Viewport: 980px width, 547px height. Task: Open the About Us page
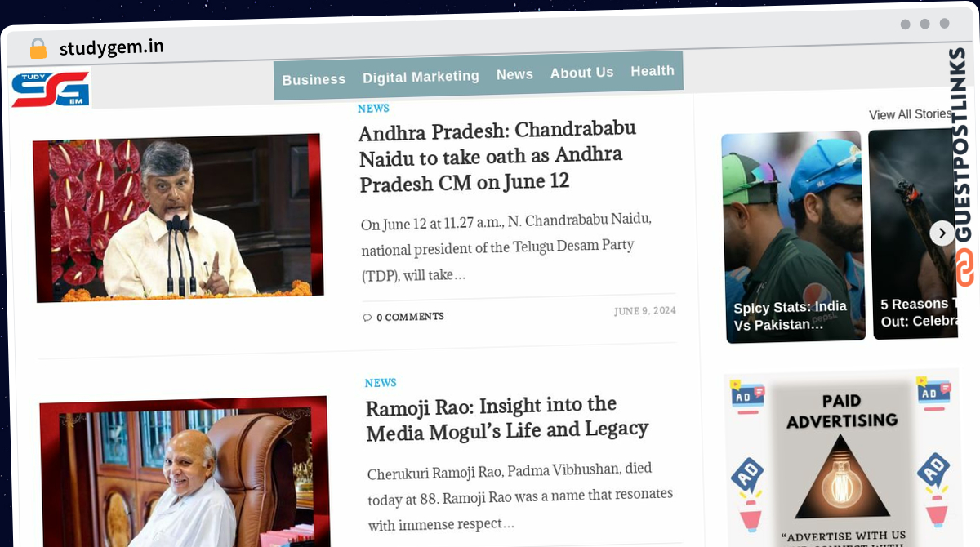point(581,73)
